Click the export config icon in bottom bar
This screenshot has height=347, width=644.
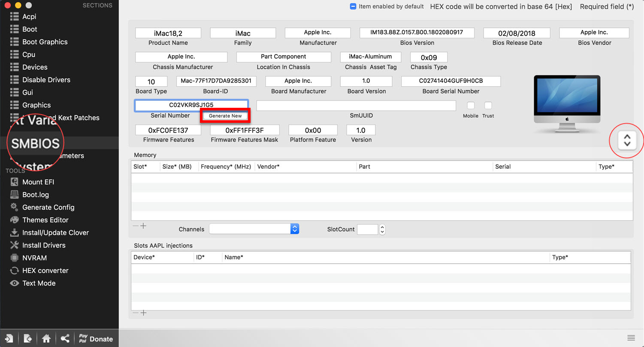coord(27,339)
